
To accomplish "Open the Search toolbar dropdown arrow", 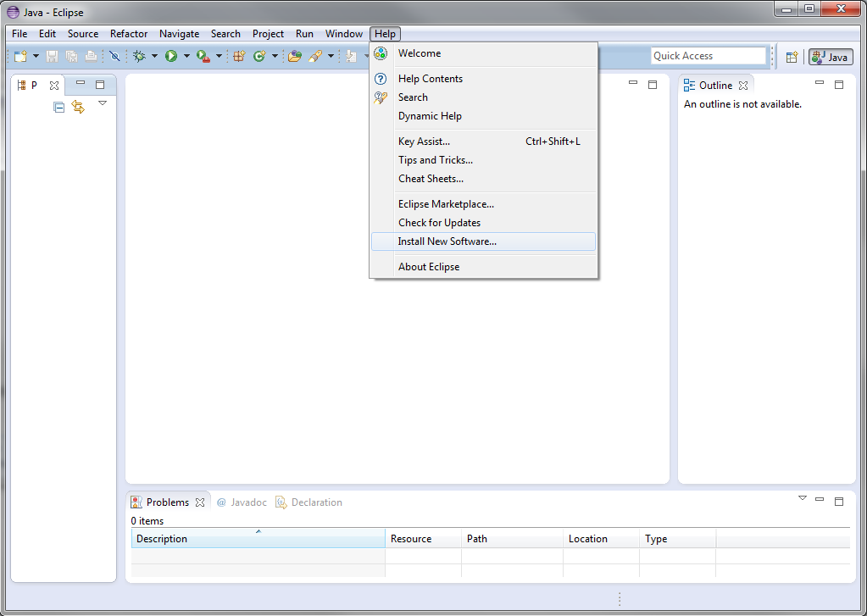I will (x=331, y=56).
